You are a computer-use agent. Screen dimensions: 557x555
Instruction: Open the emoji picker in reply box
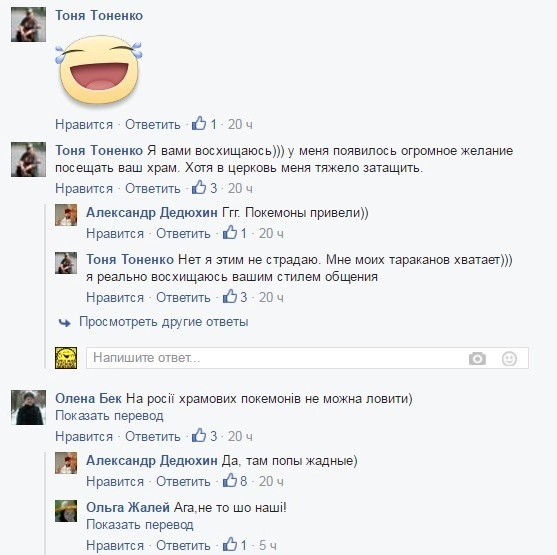(509, 358)
